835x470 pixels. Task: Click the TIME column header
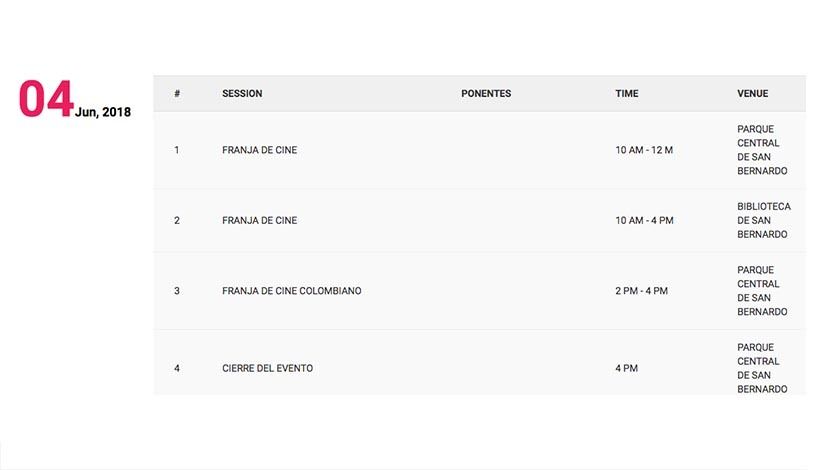(x=627, y=94)
